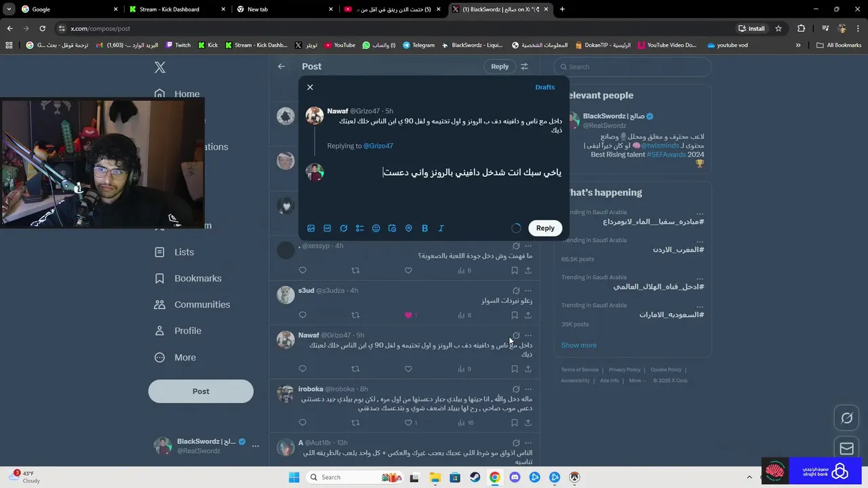Grok explain icon on s3ud reply

516,291
